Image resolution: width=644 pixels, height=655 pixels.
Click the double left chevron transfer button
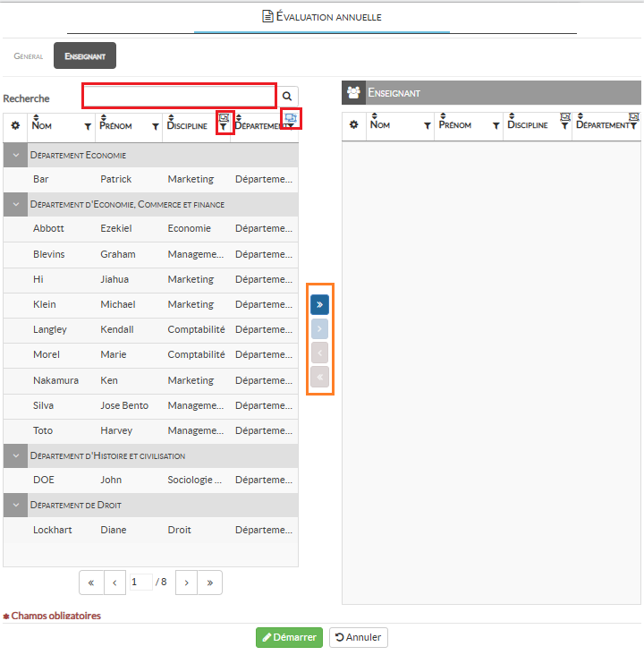(x=319, y=377)
